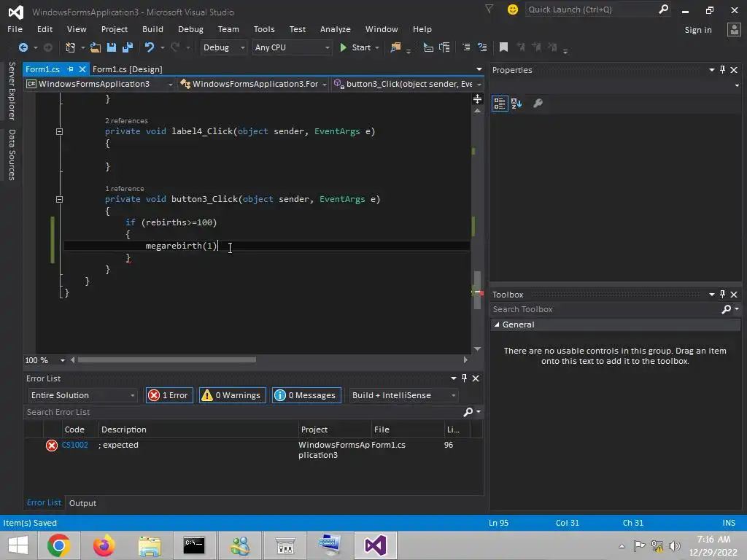The height and width of the screenshot is (560, 747).
Task: Open the File menu
Action: click(x=15, y=29)
